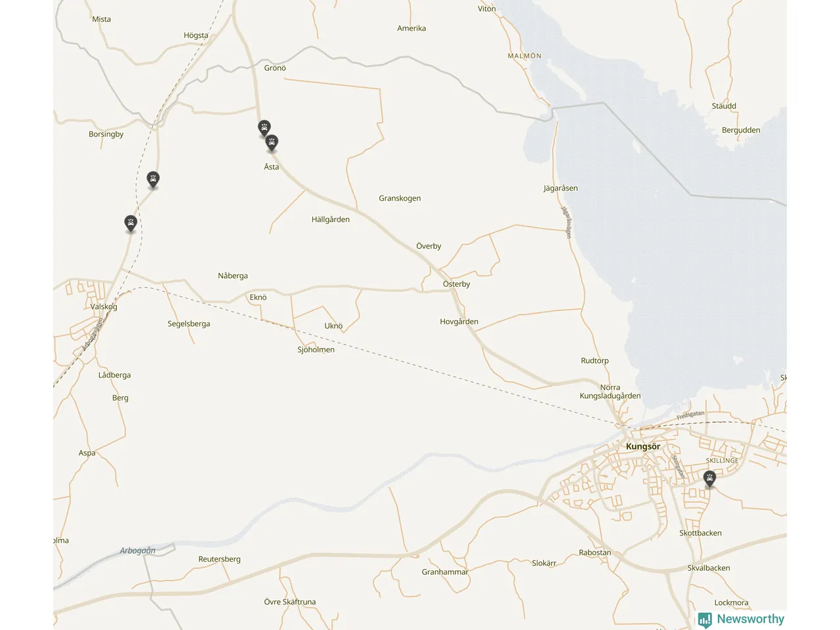This screenshot has width=840, height=630.
Task: Click the Norra Kungsladugården label
Action: pyautogui.click(x=610, y=392)
